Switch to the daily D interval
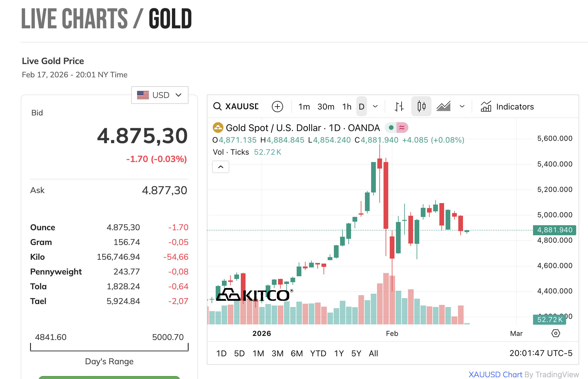Image resolution: width=588 pixels, height=379 pixels. (361, 107)
